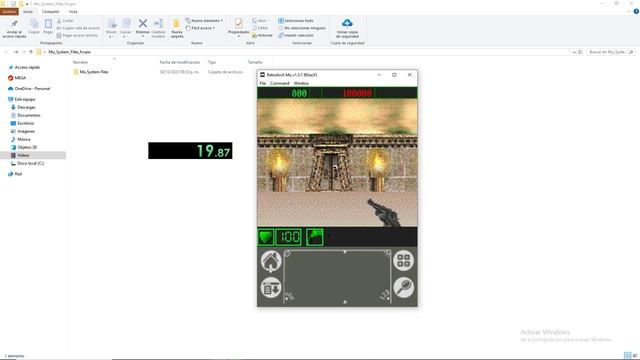Expand Fácil acceso dropdown
The height and width of the screenshot is (360, 640).
tap(200, 28)
